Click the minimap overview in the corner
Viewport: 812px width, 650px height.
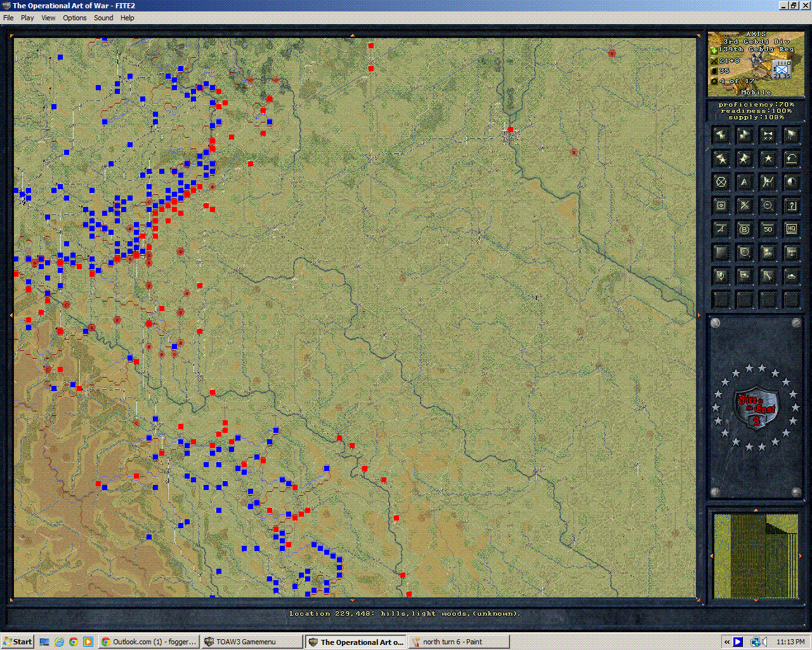(755, 556)
